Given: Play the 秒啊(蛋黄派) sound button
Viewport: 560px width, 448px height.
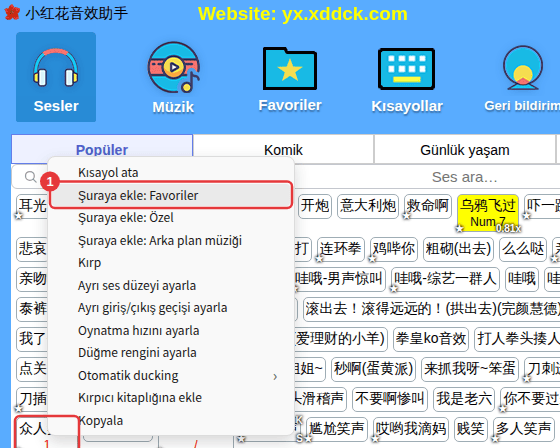Looking at the screenshot, I should [373, 369].
